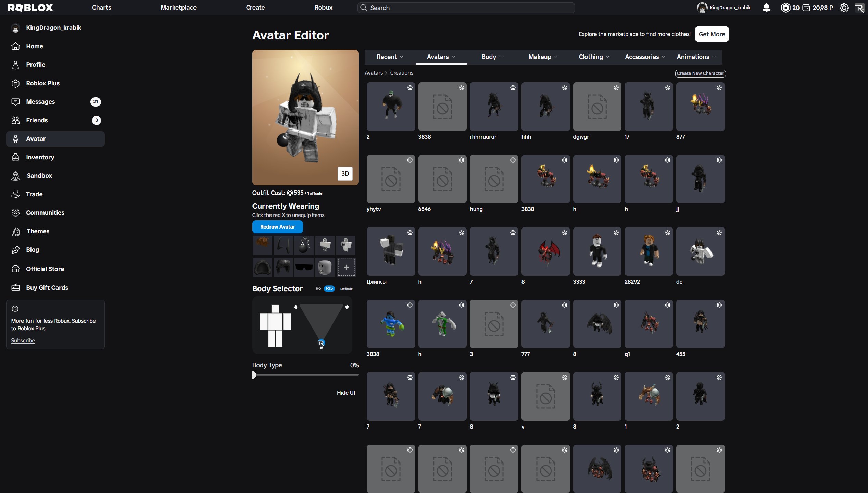This screenshot has width=868, height=493.
Task: Select Avatar in the sidebar
Action: click(x=55, y=139)
